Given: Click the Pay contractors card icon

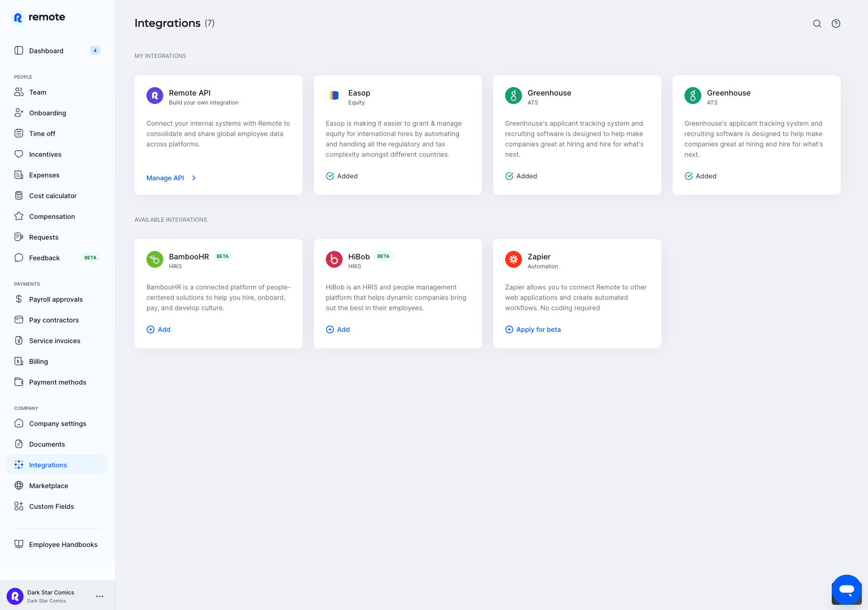Looking at the screenshot, I should coord(19,320).
